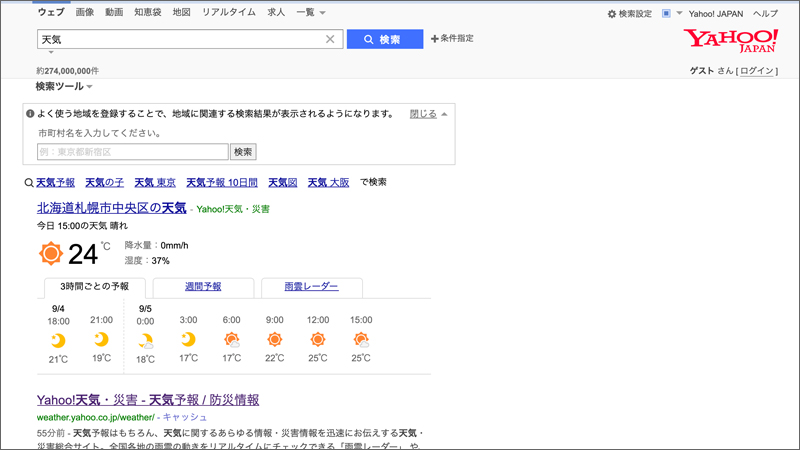Open the 週間予報 weekly forecast tab

(x=203, y=287)
